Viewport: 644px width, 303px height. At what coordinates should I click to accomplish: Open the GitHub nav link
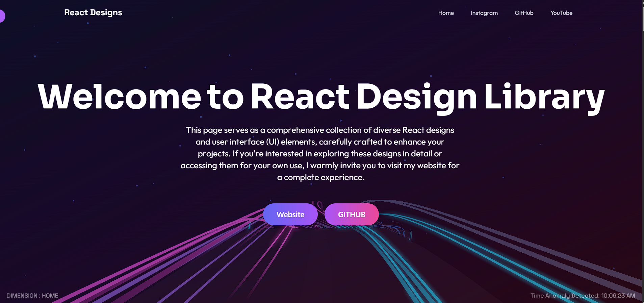pyautogui.click(x=524, y=13)
